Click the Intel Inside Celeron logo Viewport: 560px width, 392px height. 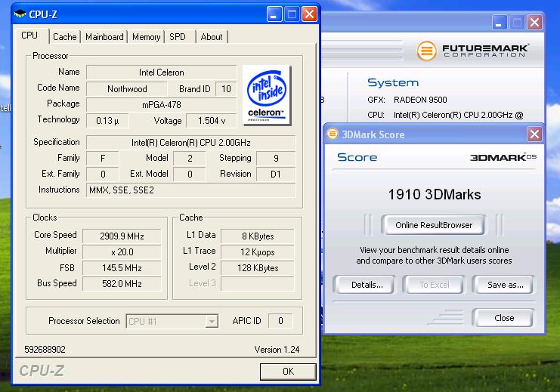pos(267,95)
